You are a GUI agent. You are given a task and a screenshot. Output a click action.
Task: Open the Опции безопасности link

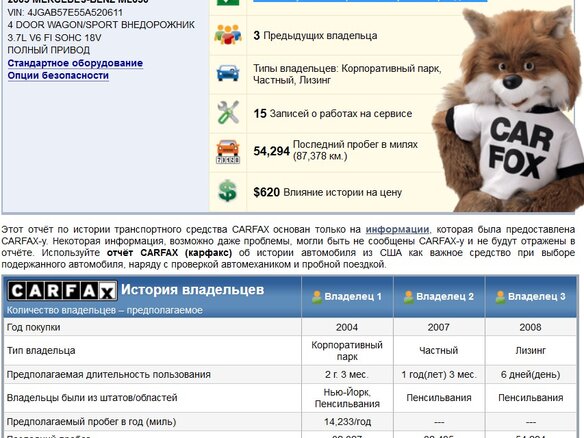click(58, 76)
